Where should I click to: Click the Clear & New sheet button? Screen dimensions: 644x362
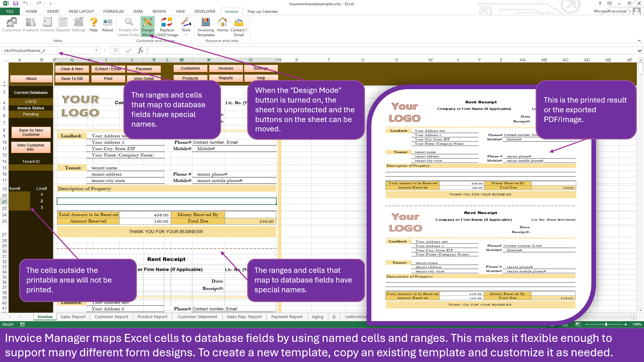pos(72,69)
